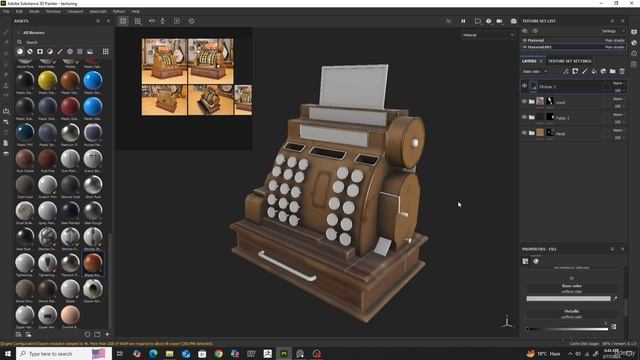Open the File menu

point(6,11)
